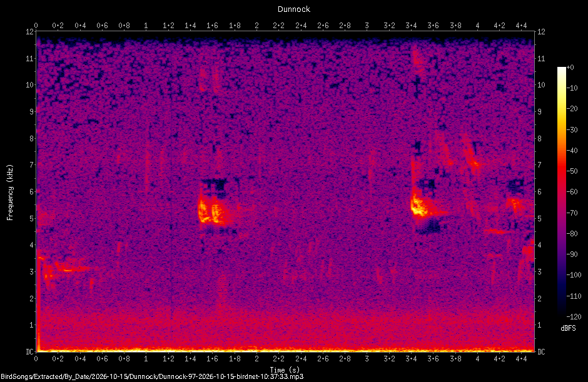Image resolution: width=588 pixels, height=382 pixels.
Task: Click "DC" on the left frequency axis
Action: [x=30, y=351]
